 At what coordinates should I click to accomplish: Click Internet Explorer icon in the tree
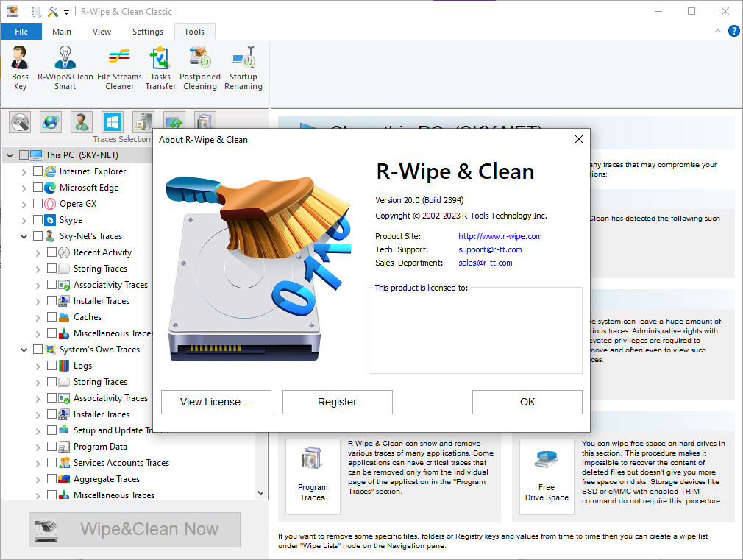coord(50,171)
